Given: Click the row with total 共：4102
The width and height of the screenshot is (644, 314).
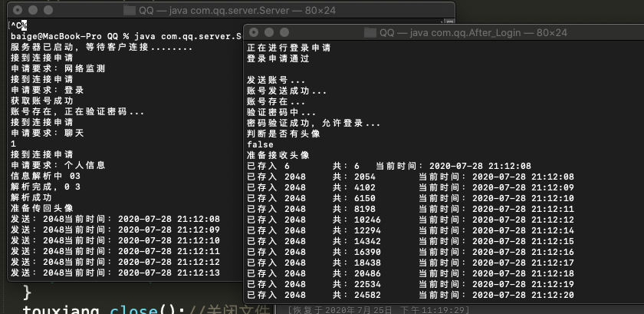Looking at the screenshot, I should (410, 187).
